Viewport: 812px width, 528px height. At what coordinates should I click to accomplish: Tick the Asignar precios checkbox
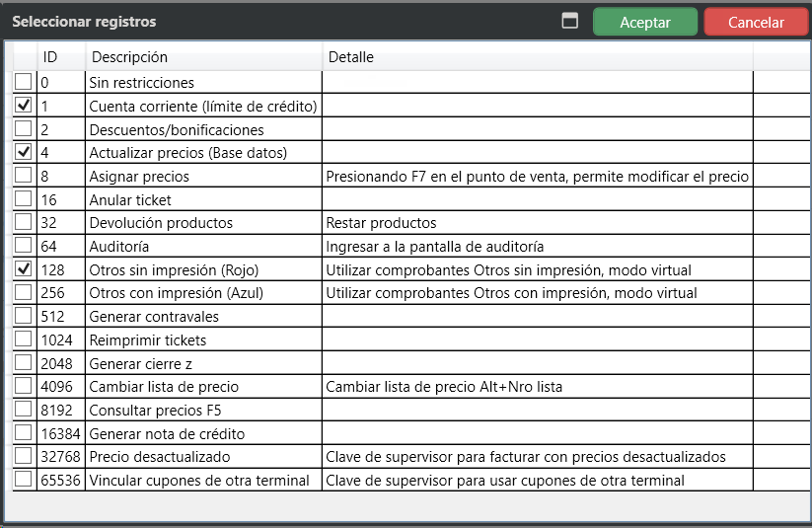pos(23,176)
